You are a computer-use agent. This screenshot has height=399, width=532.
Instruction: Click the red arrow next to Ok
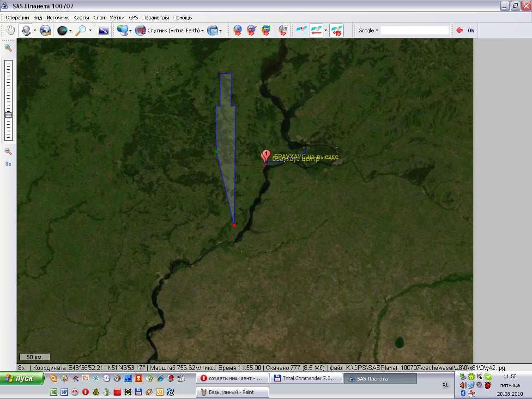(x=459, y=30)
